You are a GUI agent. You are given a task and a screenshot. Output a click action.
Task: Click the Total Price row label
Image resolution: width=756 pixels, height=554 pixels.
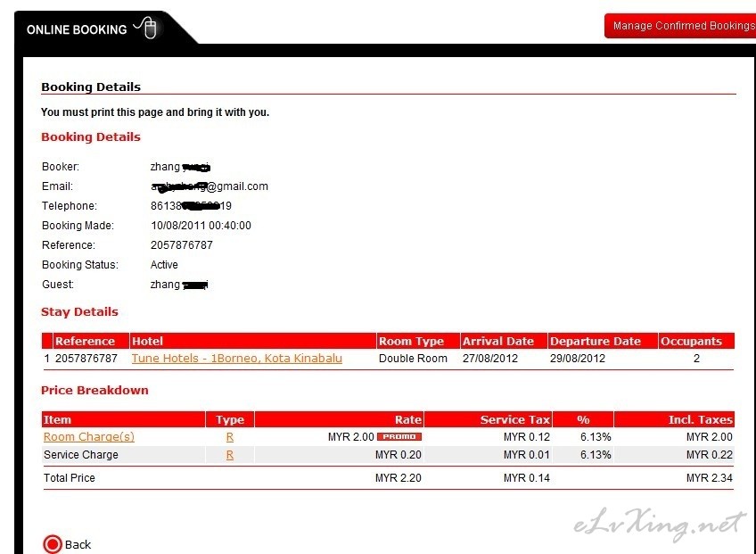pyautogui.click(x=70, y=478)
